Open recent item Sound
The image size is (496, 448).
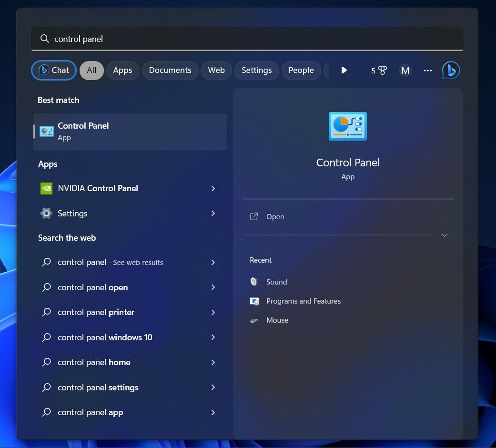pyautogui.click(x=348, y=282)
